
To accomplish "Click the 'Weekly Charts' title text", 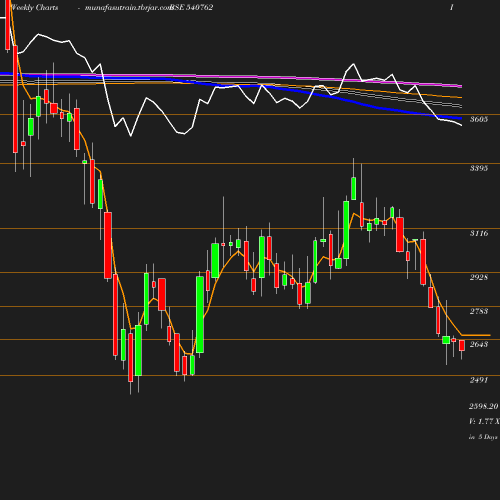I will [x=34, y=7].
